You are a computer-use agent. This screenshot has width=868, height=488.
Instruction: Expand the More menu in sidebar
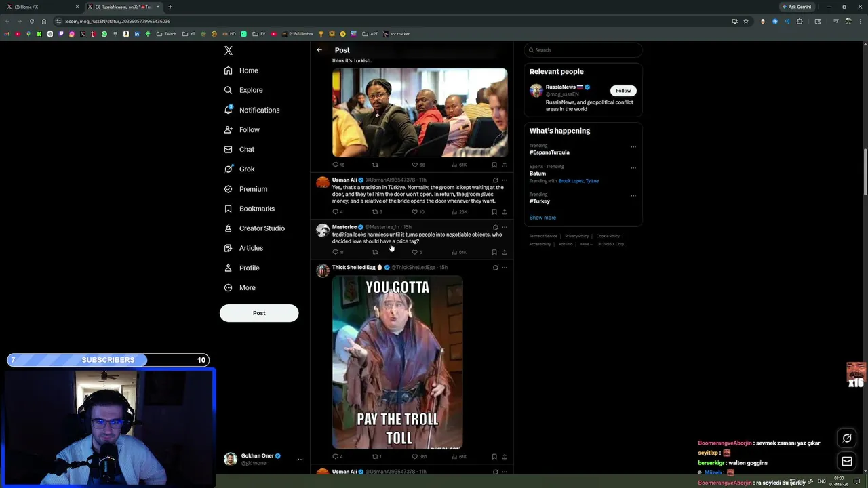240,287
